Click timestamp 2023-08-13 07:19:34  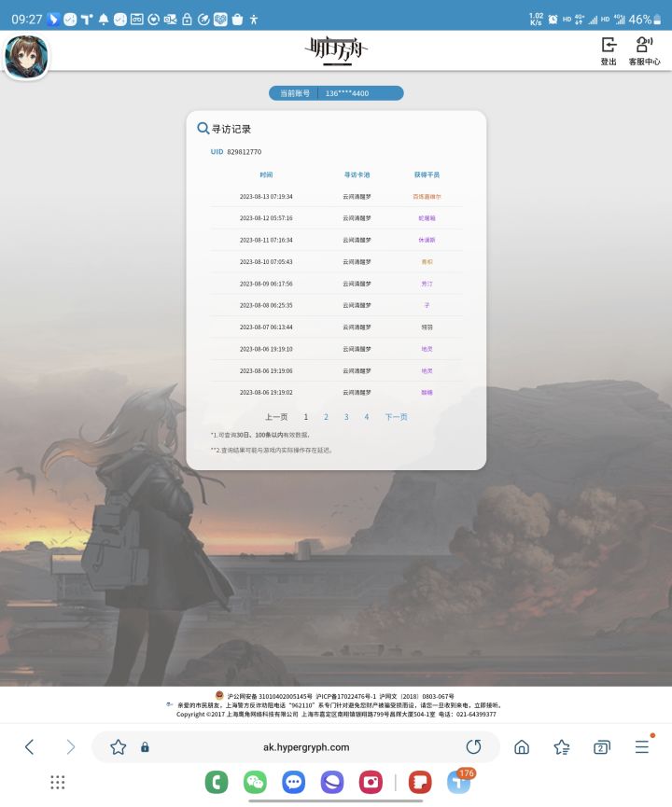click(x=266, y=197)
